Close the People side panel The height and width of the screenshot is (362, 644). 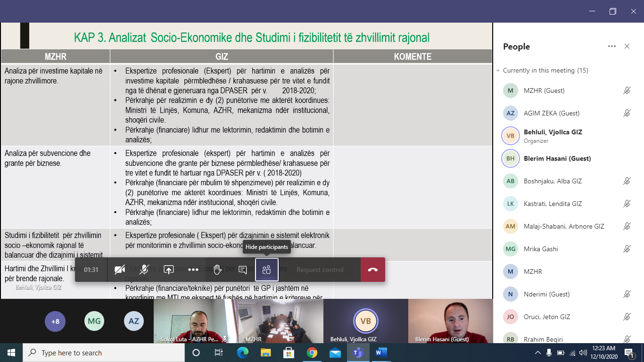pyautogui.click(x=627, y=46)
